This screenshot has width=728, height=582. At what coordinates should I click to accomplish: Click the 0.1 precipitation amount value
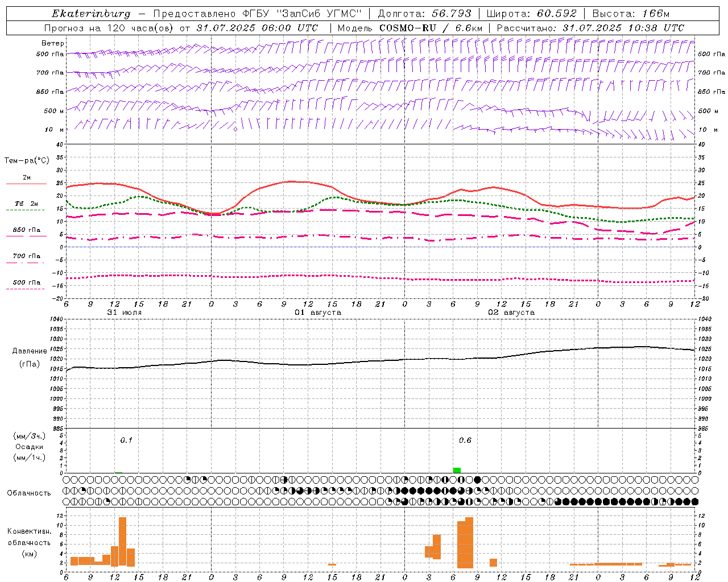[126, 440]
